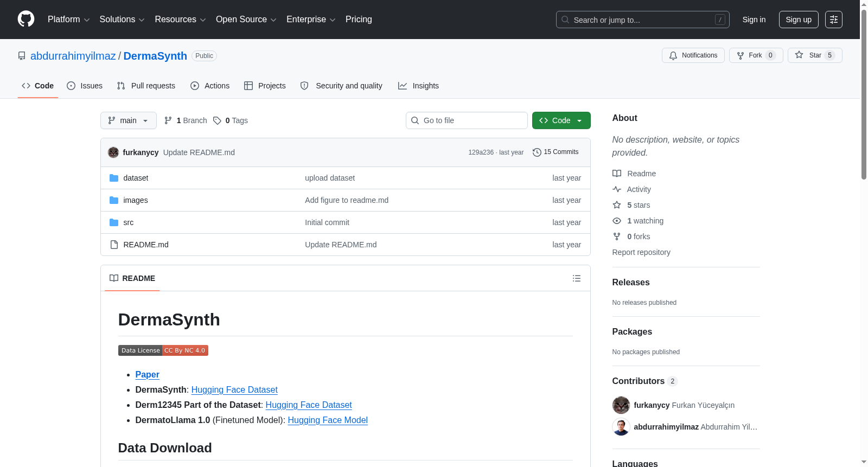Open the Paper link in README
Screen dimensions: 868x467
tap(147, 374)
